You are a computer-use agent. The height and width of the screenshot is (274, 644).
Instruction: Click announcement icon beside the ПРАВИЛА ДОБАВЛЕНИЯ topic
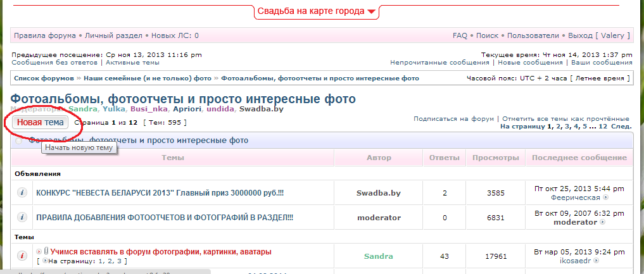point(22,218)
